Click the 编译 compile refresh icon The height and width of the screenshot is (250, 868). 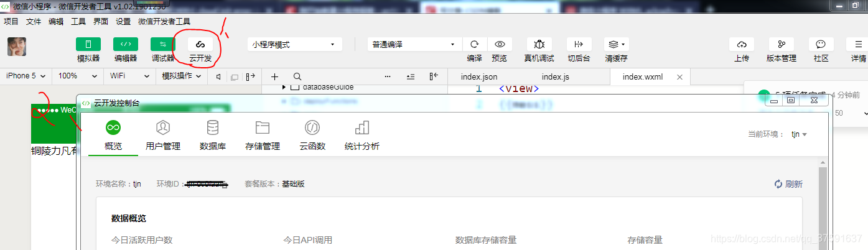pos(474,45)
